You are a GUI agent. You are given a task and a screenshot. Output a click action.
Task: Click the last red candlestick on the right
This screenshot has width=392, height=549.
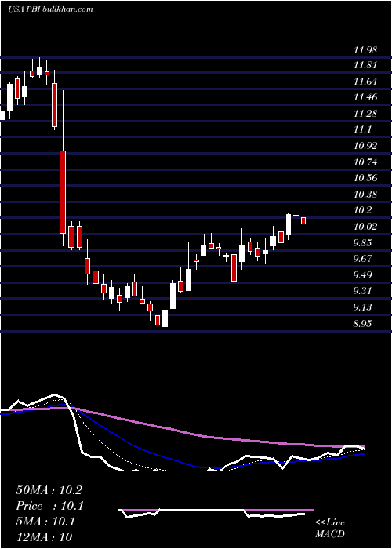pos(303,220)
